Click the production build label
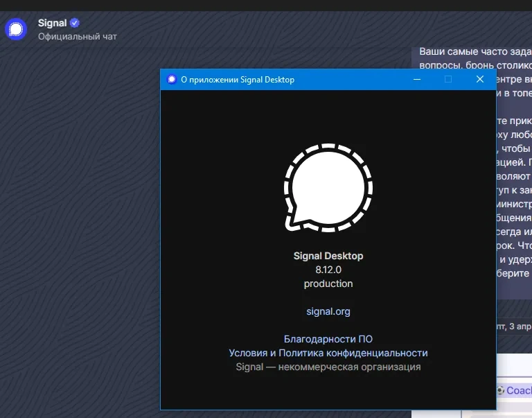This screenshot has height=418, width=532. (328, 284)
